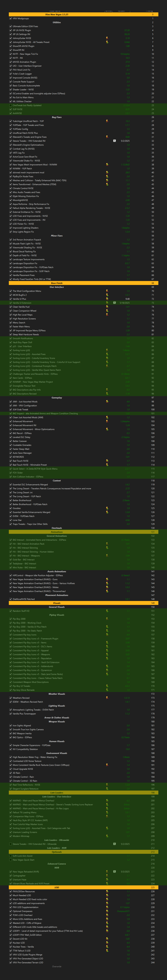The image size is (167, 980).
Task: Disable the DiaMoveNVSE Patched checkbox
Action: click(10, 599)
